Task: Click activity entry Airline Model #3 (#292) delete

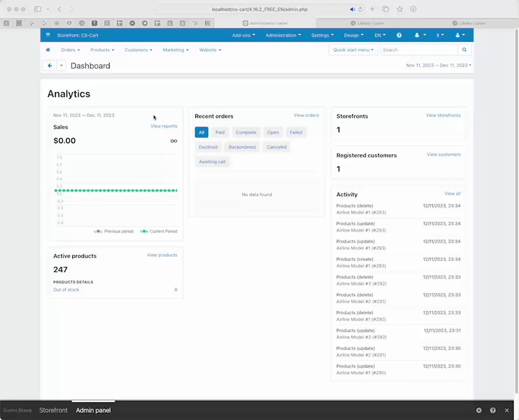Action: click(398, 280)
